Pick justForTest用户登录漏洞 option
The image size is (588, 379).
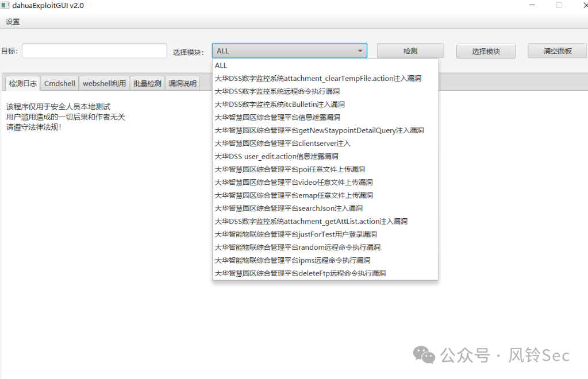[325, 234]
